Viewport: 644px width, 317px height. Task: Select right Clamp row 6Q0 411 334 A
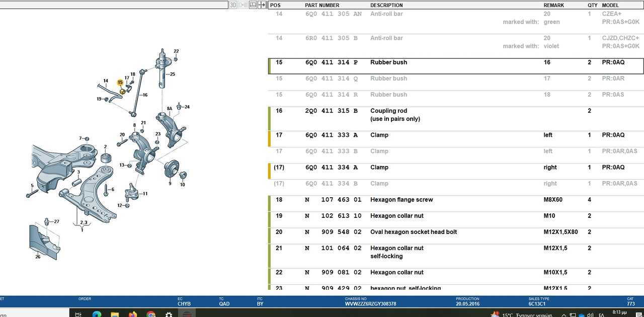(x=456, y=171)
